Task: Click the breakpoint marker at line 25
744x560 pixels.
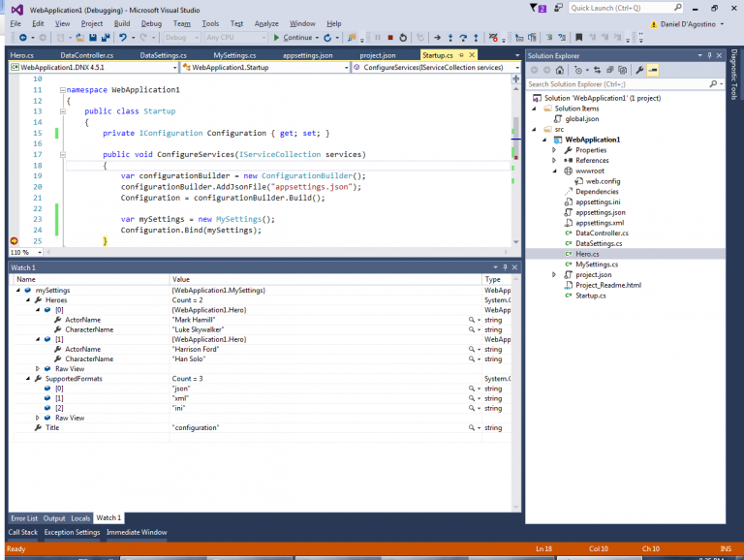Action: point(15,241)
